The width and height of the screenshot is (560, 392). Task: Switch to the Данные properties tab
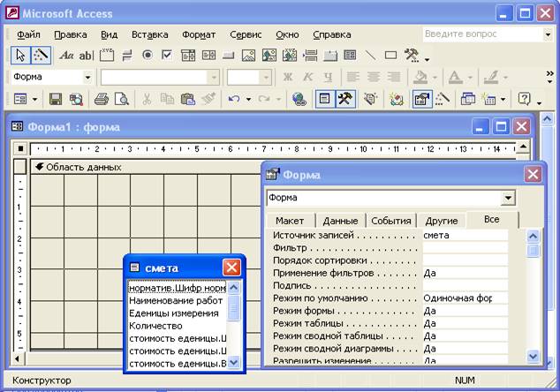click(340, 221)
